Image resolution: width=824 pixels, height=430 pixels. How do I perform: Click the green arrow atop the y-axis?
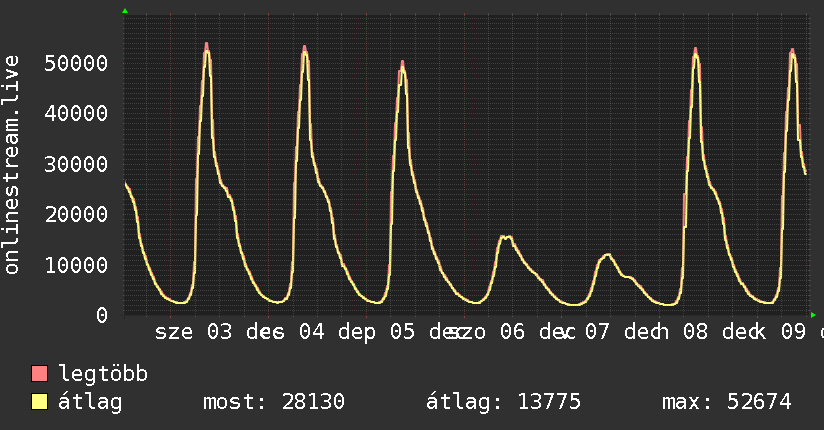point(125,11)
